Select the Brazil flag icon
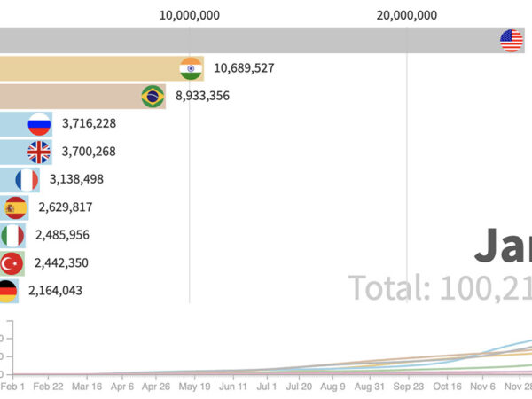532x399 pixels. 153,96
